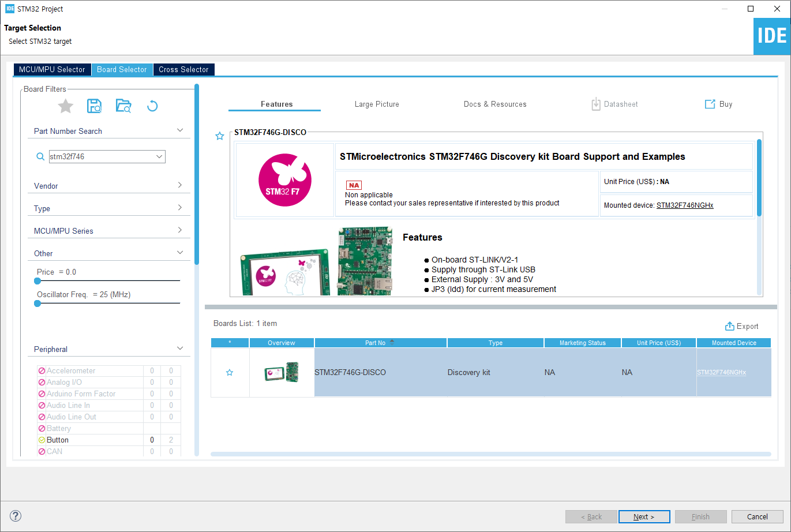Collapse the Peripheral filter section

(180, 349)
